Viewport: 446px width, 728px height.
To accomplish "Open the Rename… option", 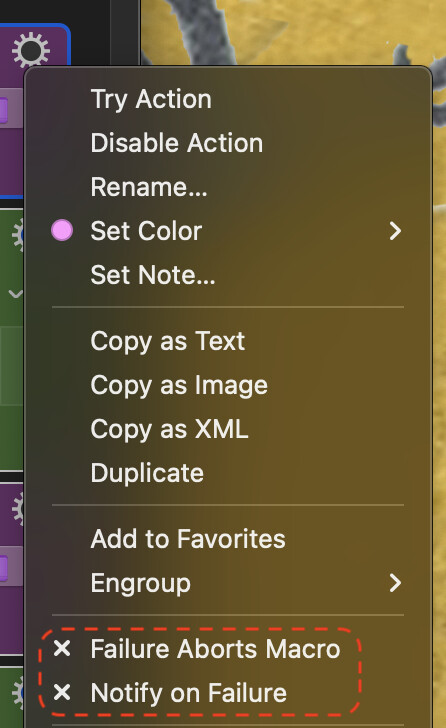I will 149,187.
